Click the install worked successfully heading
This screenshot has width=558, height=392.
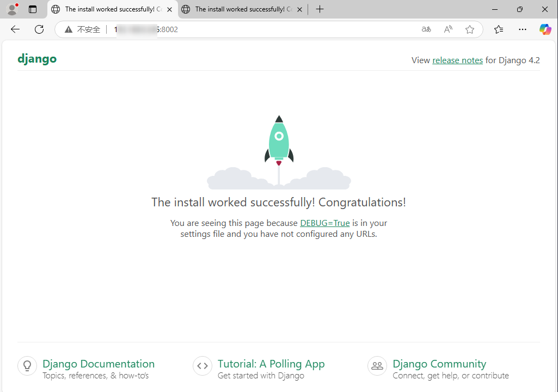pyautogui.click(x=279, y=202)
